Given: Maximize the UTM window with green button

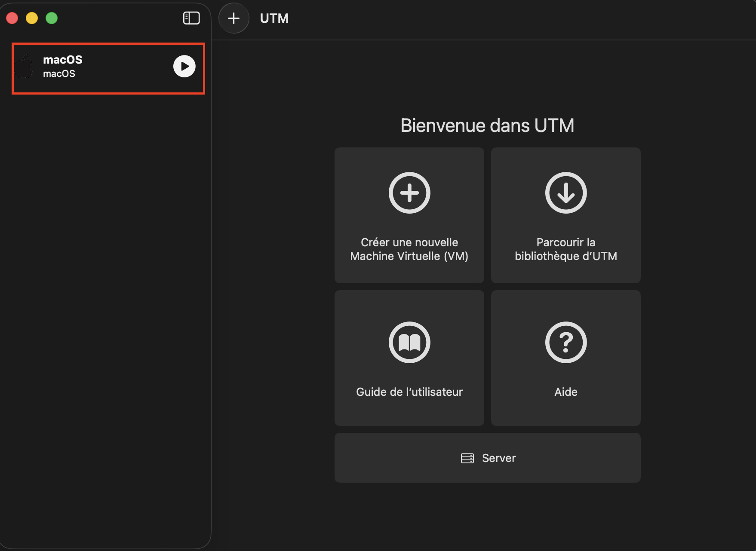Looking at the screenshot, I should click(x=52, y=18).
